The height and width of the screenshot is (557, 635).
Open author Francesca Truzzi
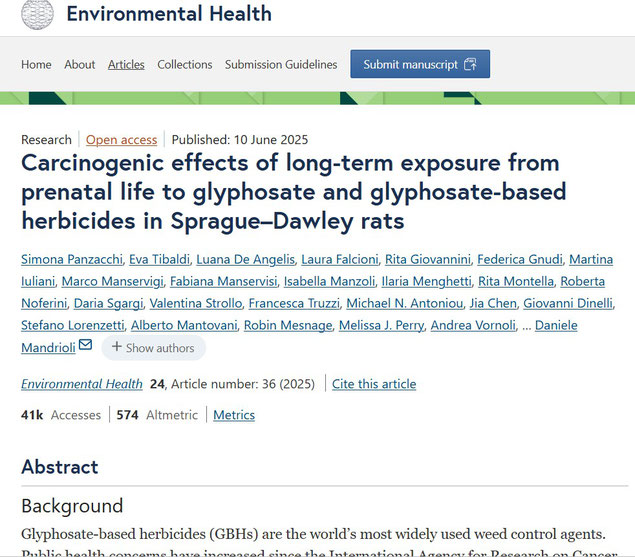[x=294, y=303]
